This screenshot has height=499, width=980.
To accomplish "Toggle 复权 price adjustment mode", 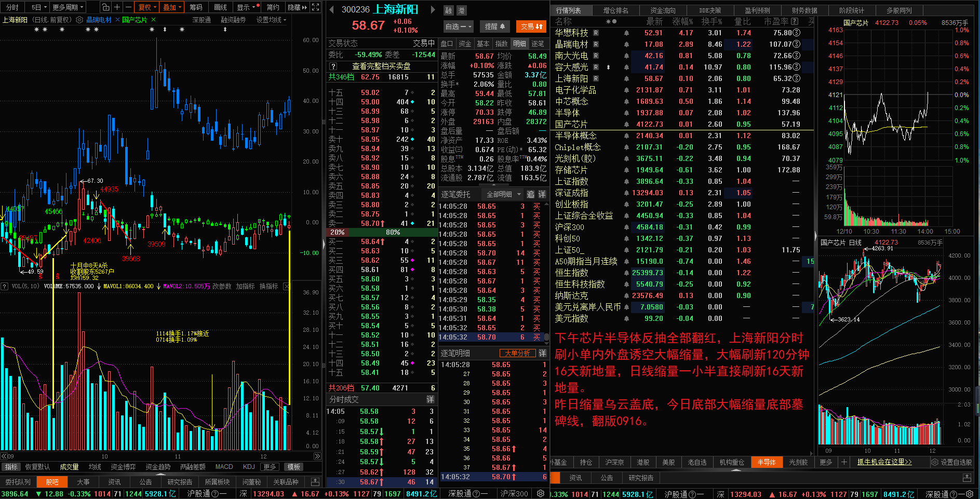I will pyautogui.click(x=147, y=7).
